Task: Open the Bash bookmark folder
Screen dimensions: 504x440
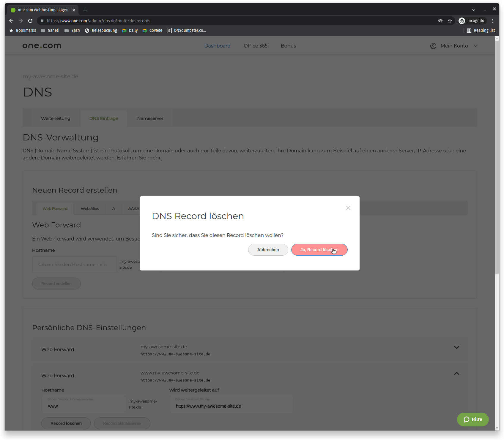Action: (x=72, y=31)
